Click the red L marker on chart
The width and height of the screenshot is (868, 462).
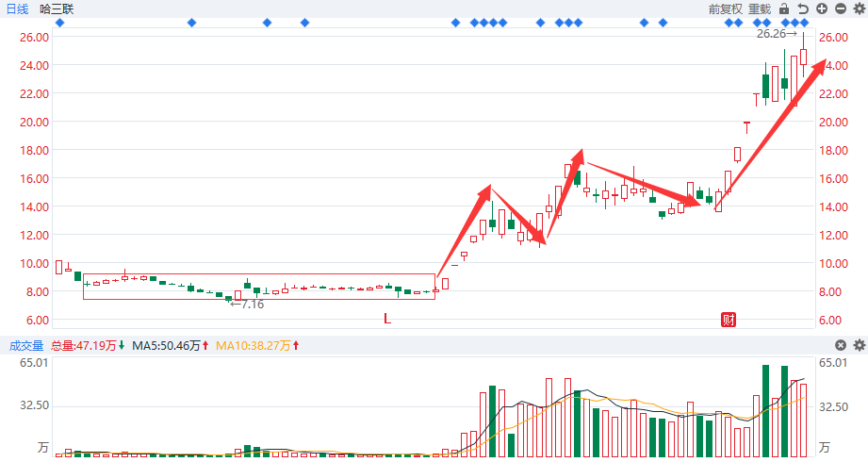(x=386, y=319)
